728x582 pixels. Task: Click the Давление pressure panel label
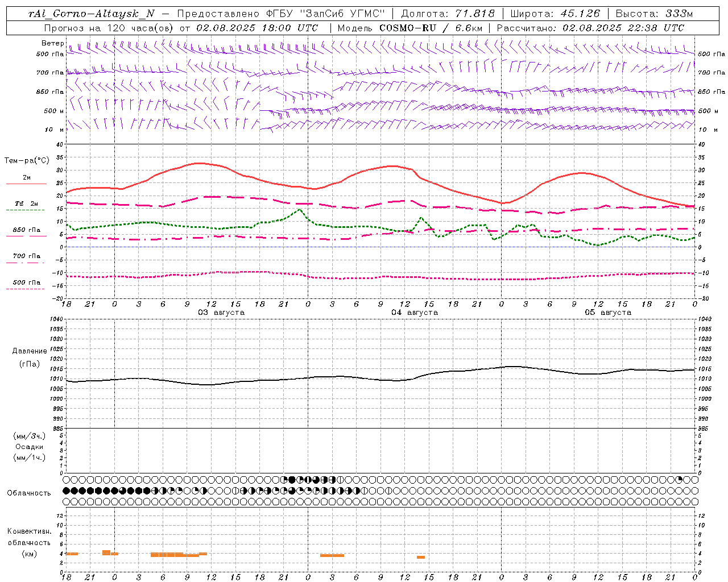[30, 351]
